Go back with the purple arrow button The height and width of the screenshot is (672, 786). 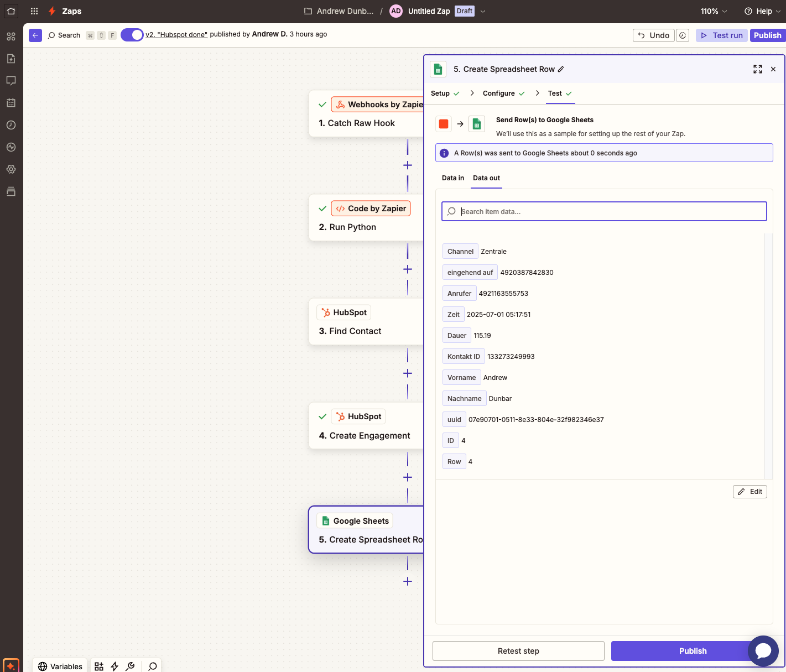[35, 35]
